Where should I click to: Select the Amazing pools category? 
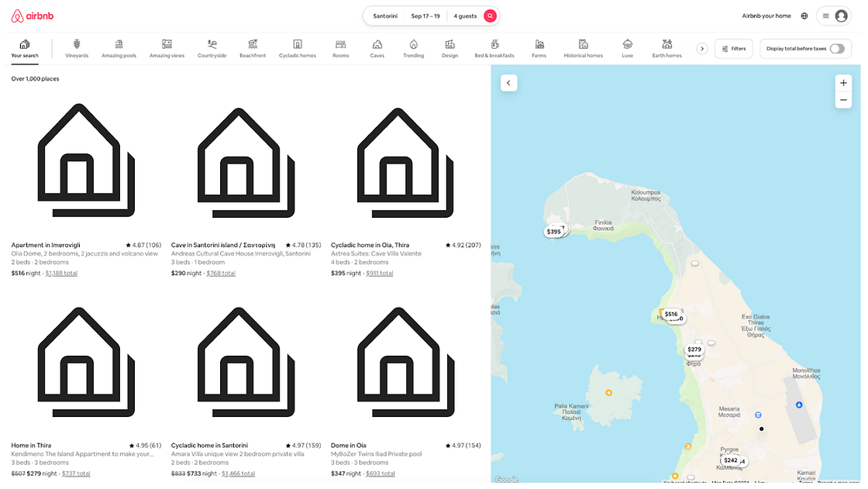point(119,48)
